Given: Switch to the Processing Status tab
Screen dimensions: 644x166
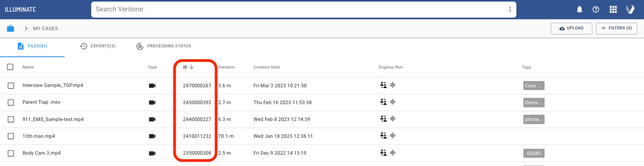Looking at the screenshot, I should (x=164, y=46).
